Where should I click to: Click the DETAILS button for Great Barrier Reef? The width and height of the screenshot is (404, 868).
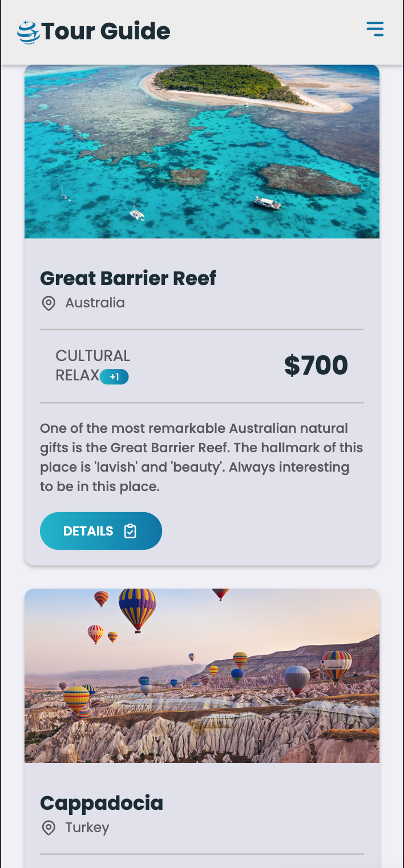pos(100,530)
